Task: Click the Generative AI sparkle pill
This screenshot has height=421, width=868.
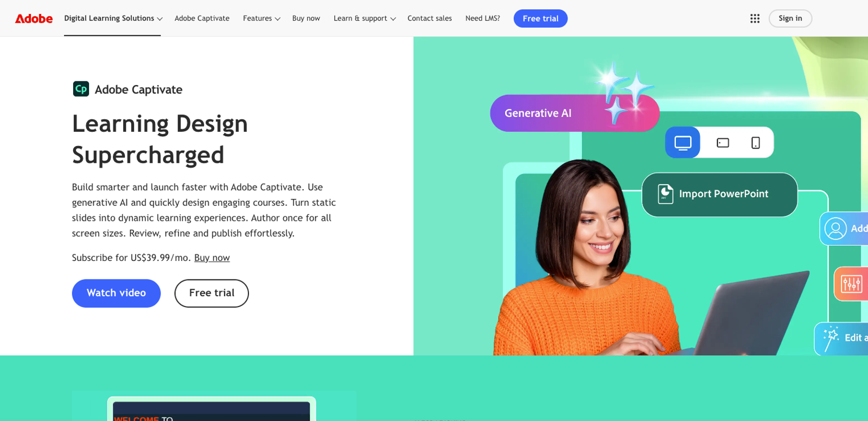Action: click(575, 113)
